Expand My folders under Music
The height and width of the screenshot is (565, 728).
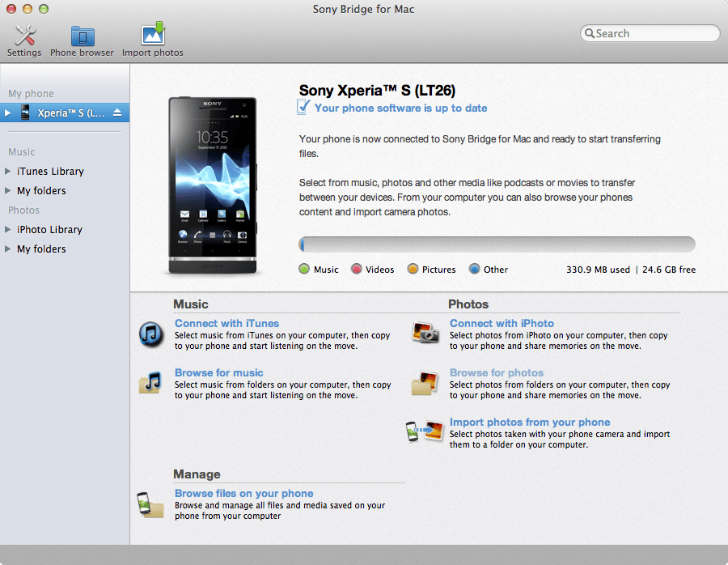pos(7,190)
